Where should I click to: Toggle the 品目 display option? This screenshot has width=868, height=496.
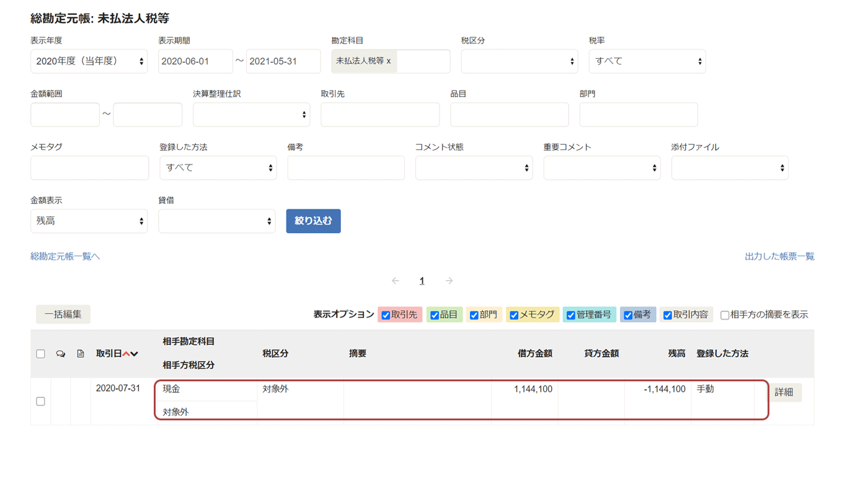coord(435,315)
